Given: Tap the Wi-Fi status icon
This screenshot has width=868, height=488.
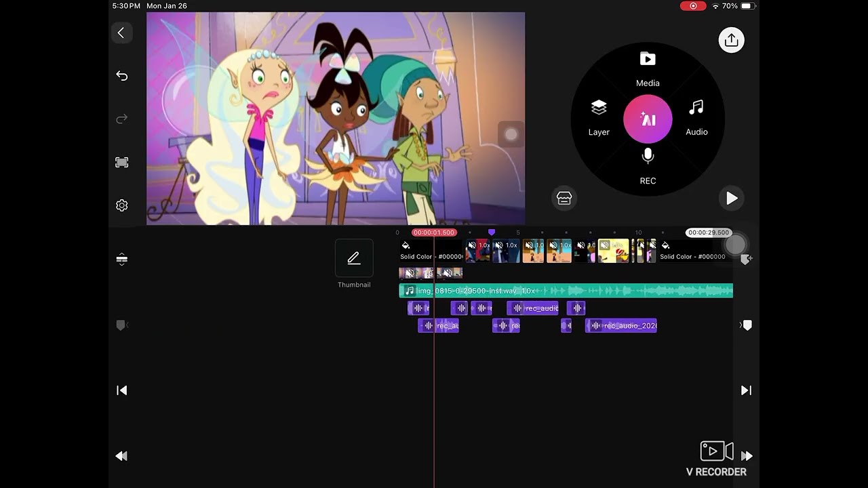Looking at the screenshot, I should [x=715, y=6].
